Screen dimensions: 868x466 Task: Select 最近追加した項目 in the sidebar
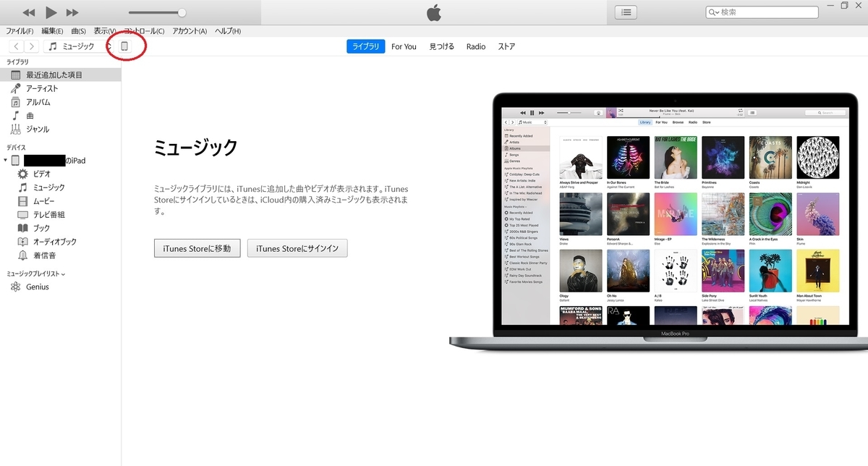point(61,75)
